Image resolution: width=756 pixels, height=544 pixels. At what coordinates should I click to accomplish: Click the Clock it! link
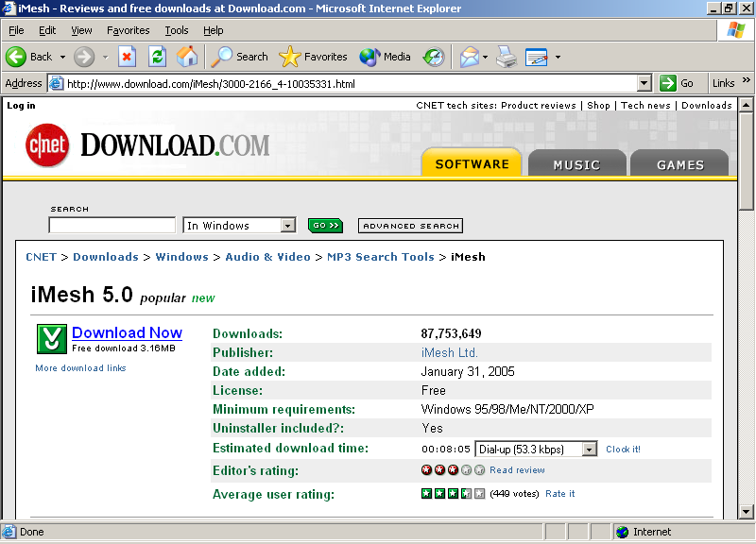click(623, 449)
